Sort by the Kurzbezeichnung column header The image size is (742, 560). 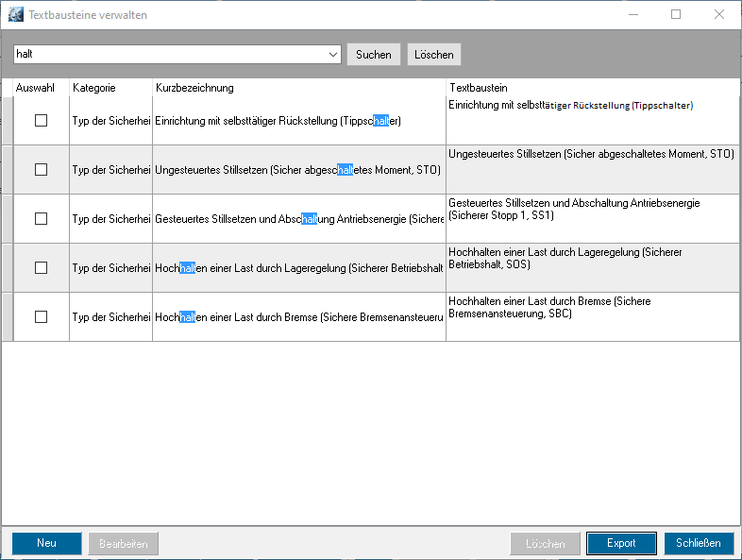click(x=297, y=88)
